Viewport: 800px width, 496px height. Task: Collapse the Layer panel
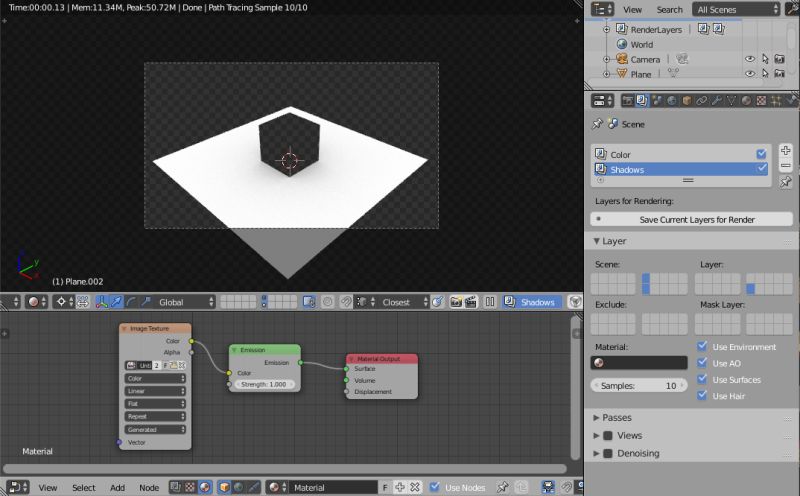click(x=596, y=241)
